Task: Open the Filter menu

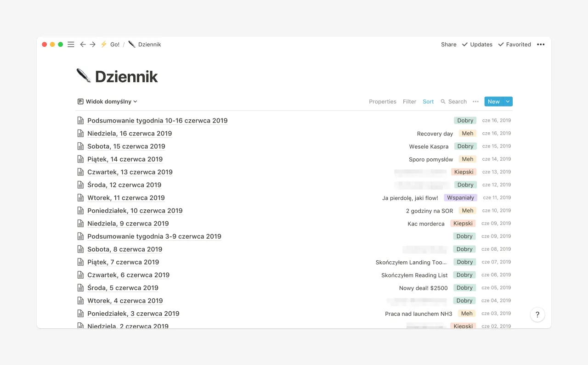Action: click(x=409, y=102)
